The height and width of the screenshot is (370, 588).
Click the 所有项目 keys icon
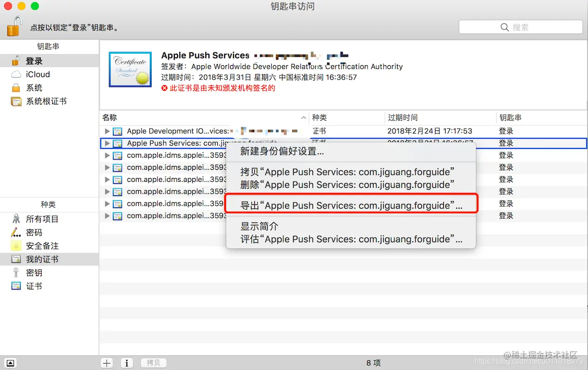16,219
